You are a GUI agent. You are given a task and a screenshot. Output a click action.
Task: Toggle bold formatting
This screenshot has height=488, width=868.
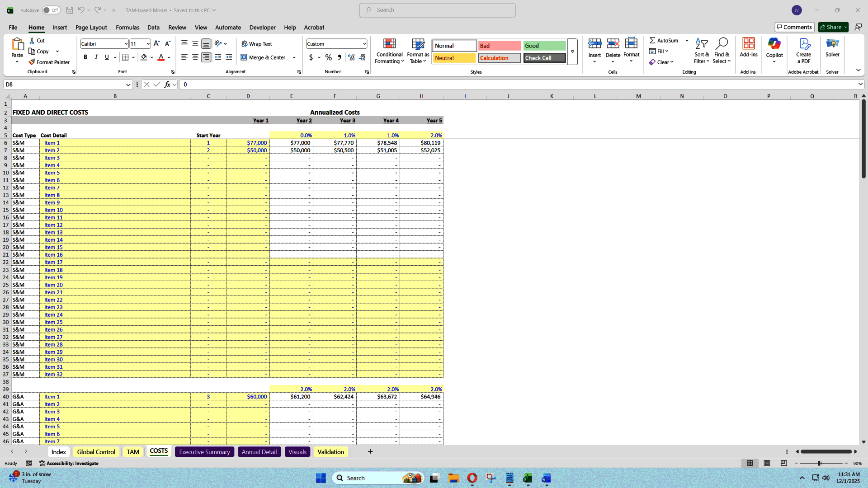85,57
